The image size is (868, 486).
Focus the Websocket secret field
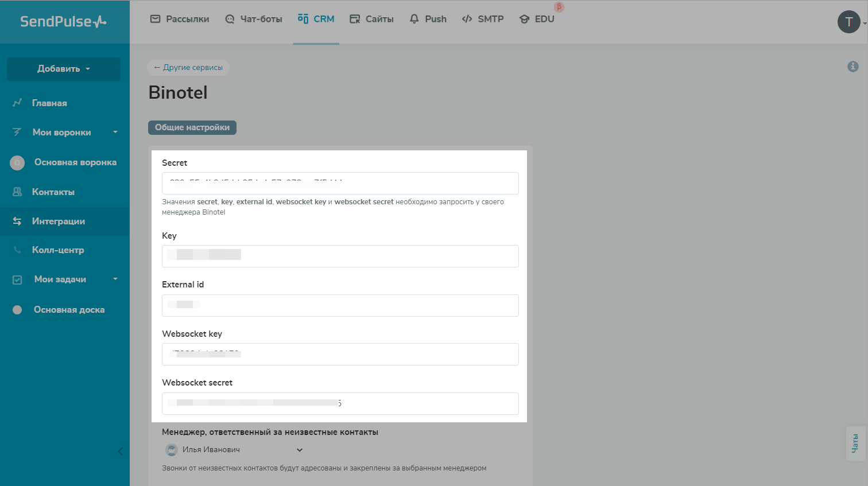click(x=340, y=403)
